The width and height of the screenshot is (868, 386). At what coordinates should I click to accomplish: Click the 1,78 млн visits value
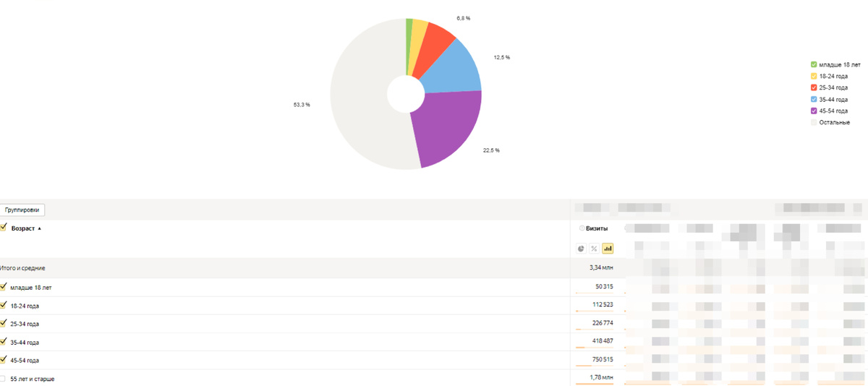click(601, 377)
